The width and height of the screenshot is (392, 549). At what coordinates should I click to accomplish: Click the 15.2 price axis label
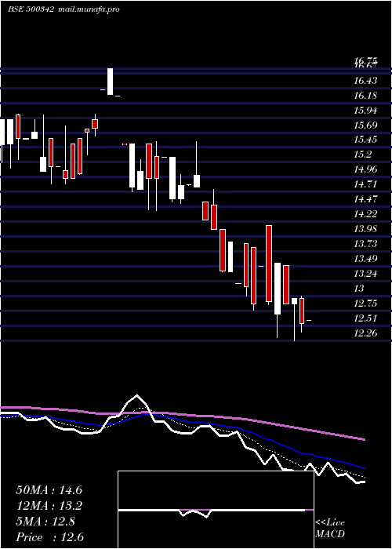coord(362,155)
